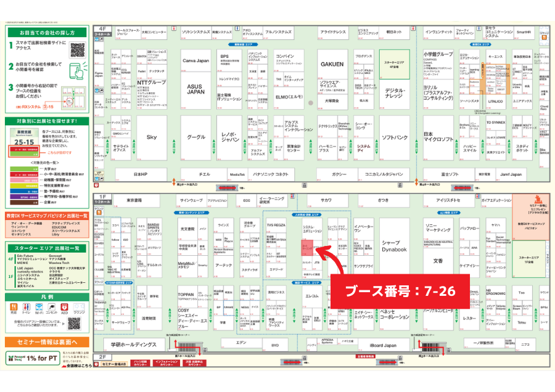The height and width of the screenshot is (392, 555).
Task: Click the 特別支援教育 yellow color bar
Action: [24, 186]
